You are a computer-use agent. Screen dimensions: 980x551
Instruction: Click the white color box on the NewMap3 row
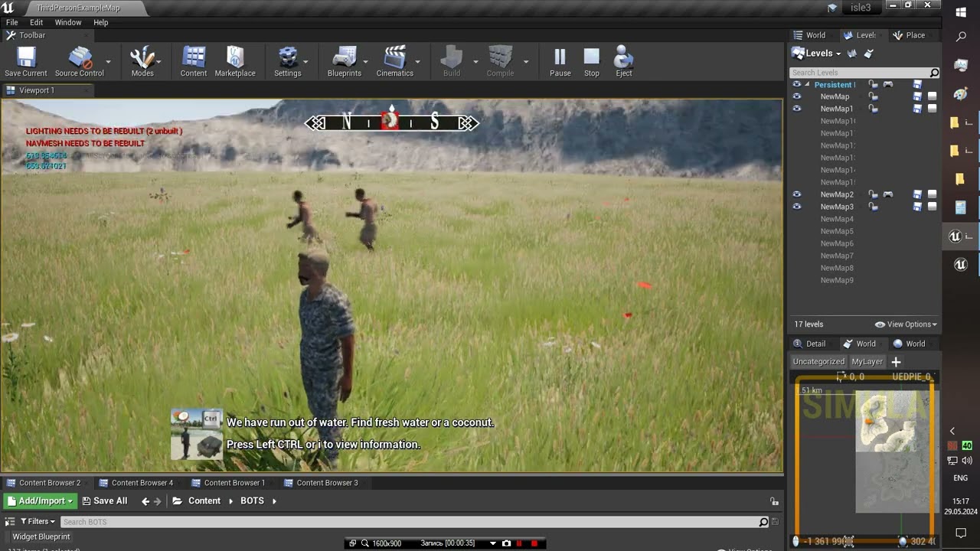click(933, 207)
